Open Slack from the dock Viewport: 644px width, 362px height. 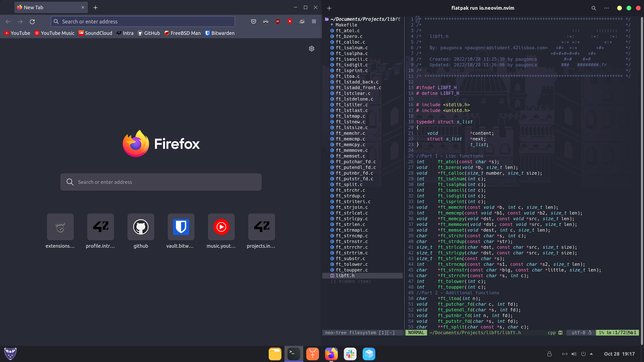350,354
